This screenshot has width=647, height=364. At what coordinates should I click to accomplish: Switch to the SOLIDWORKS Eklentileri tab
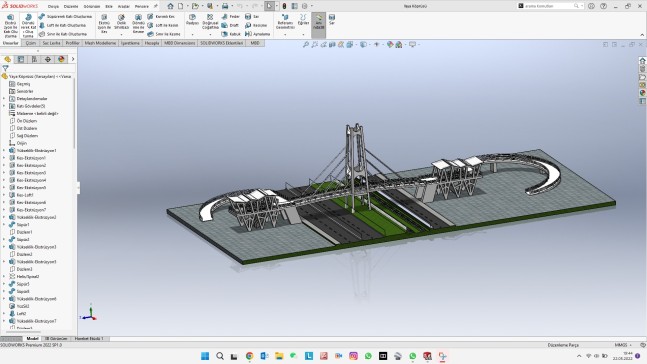coord(222,43)
